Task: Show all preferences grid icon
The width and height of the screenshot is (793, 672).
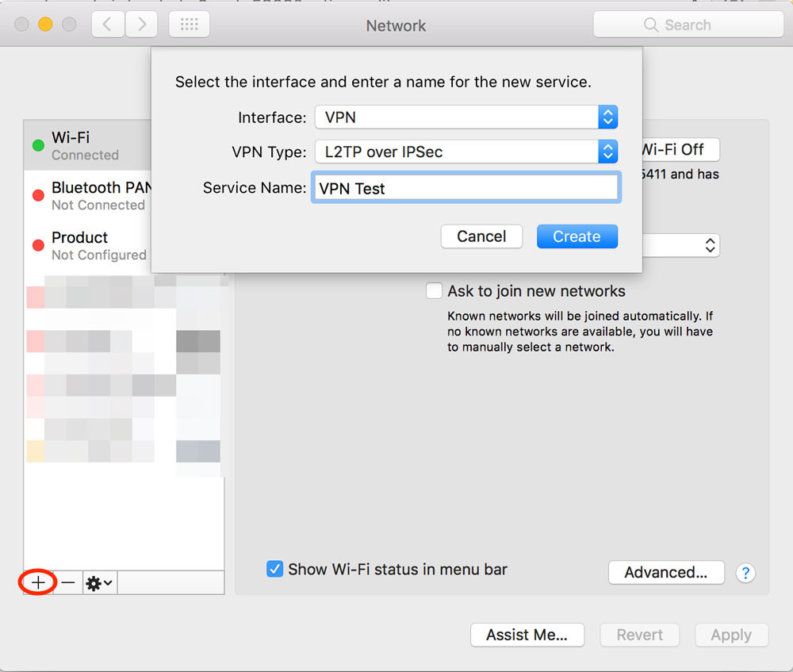Action: click(189, 25)
